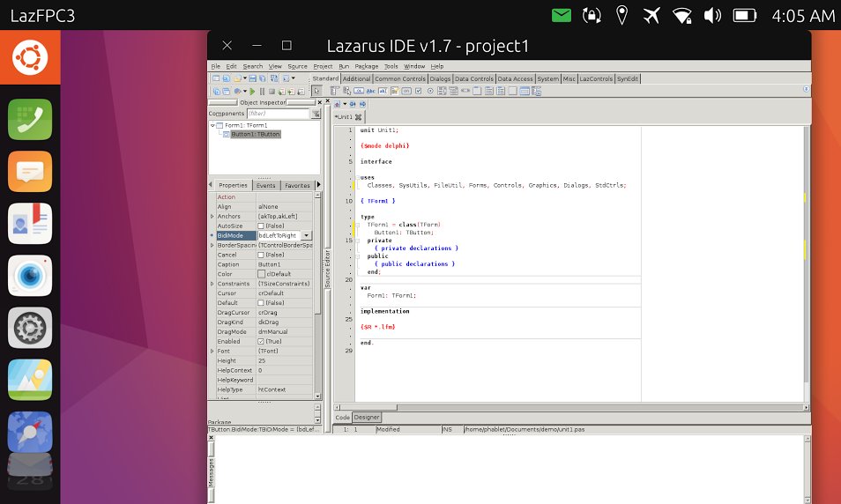This screenshot has width=841, height=504.
Task: Open the jump history dropdown in editor toolbar
Action: tap(345, 104)
